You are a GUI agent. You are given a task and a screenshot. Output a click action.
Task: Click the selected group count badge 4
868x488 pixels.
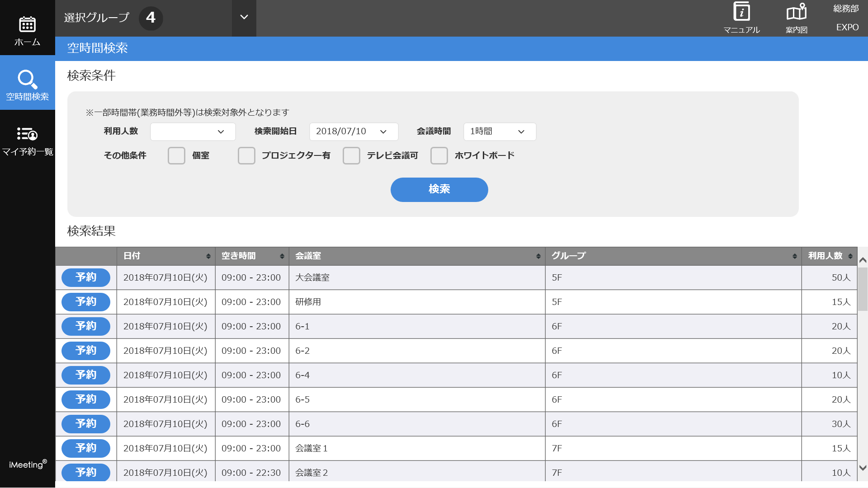151,18
